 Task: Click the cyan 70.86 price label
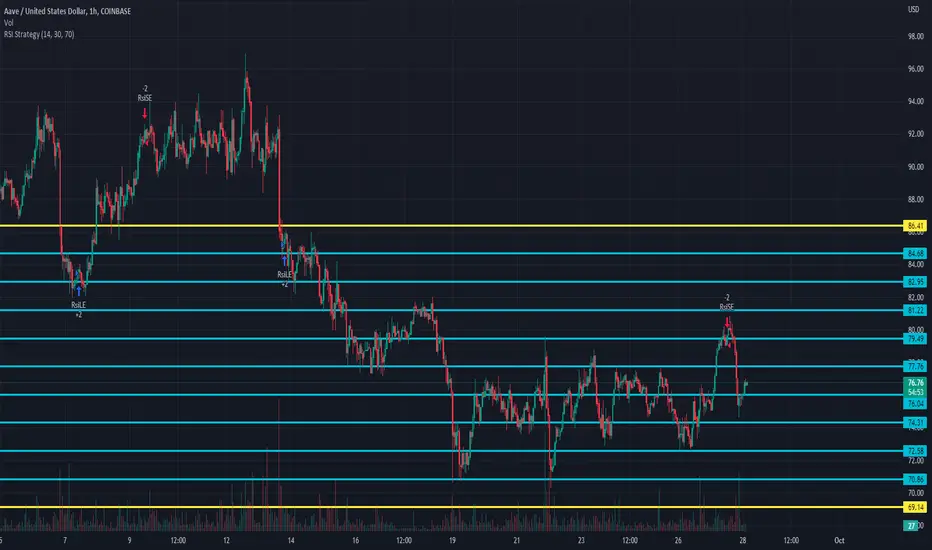click(915, 479)
